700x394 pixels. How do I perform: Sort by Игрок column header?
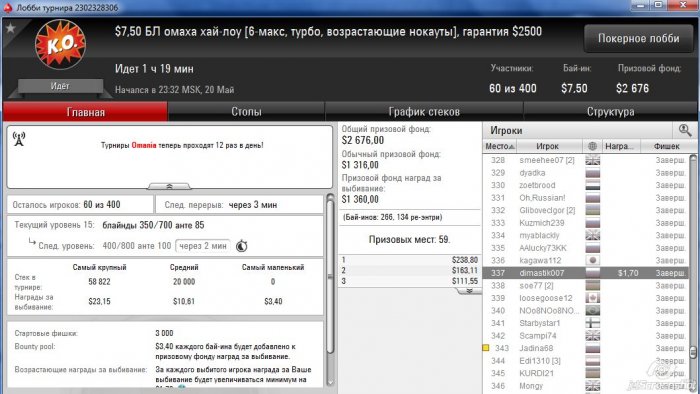click(548, 146)
